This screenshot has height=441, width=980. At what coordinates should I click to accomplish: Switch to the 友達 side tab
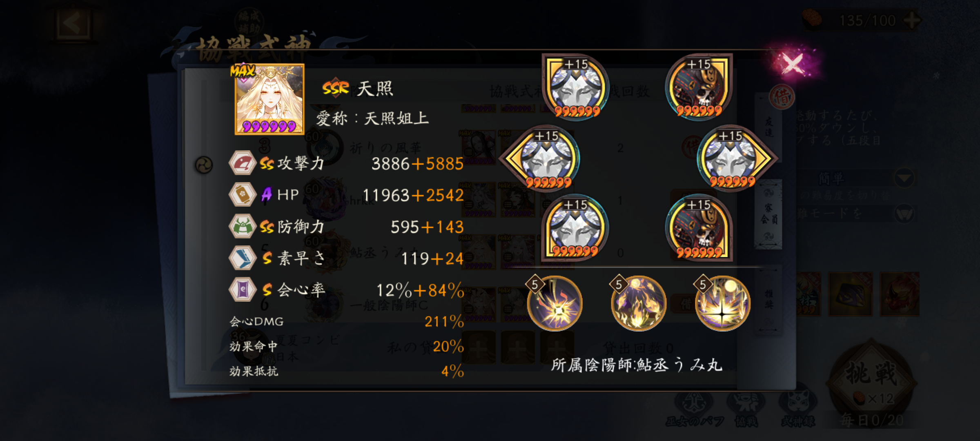point(769,127)
